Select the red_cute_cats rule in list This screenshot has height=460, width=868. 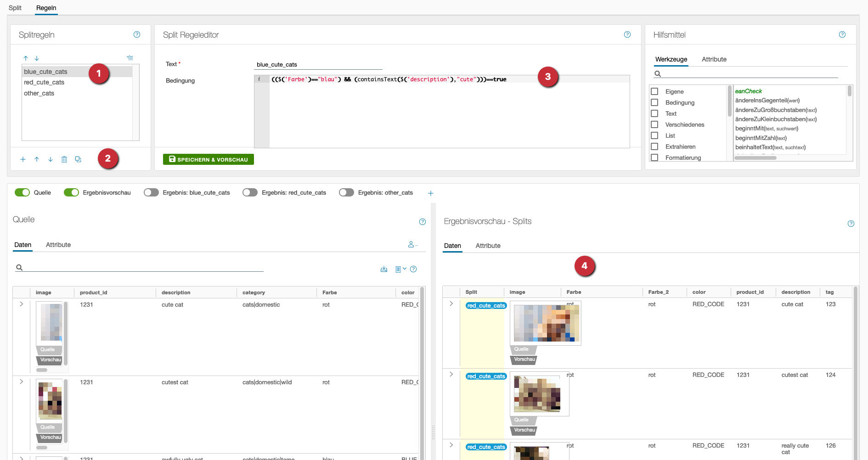point(44,83)
